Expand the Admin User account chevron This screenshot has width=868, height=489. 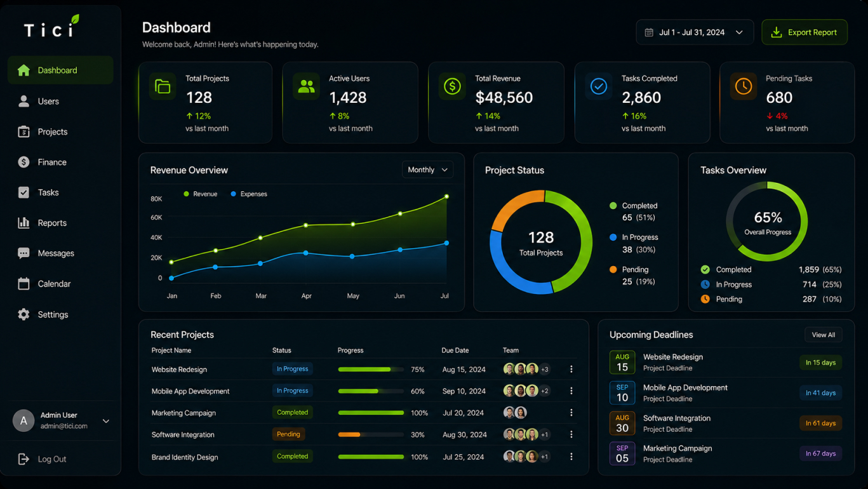pos(106,421)
